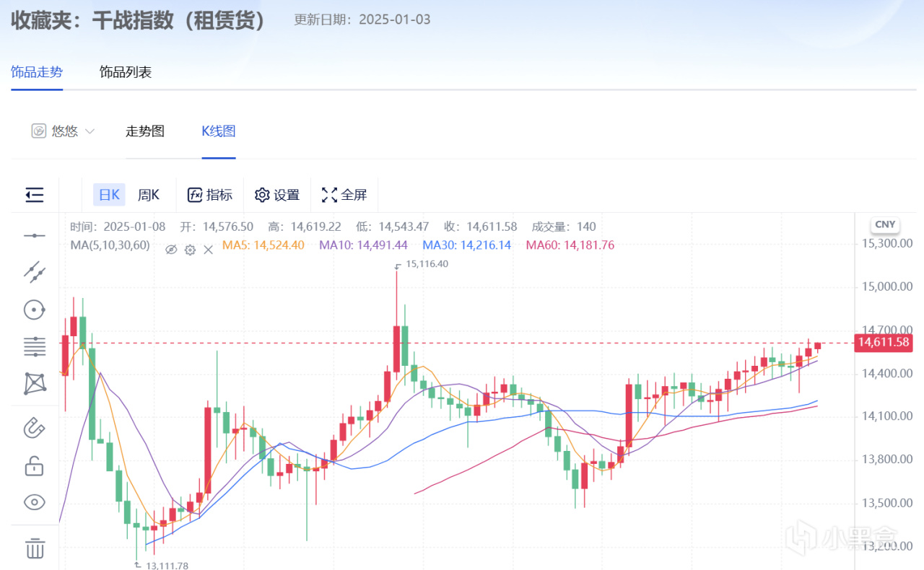Viewport: 924px width, 570px height.
Task: Toggle the magnet snap tool
Action: coord(35,427)
